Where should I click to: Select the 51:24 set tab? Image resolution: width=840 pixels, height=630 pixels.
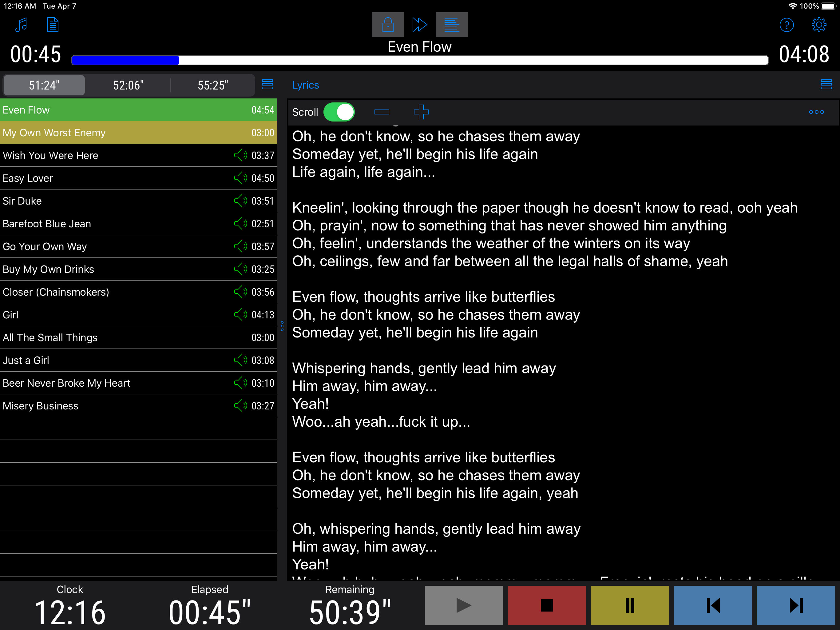(x=44, y=85)
